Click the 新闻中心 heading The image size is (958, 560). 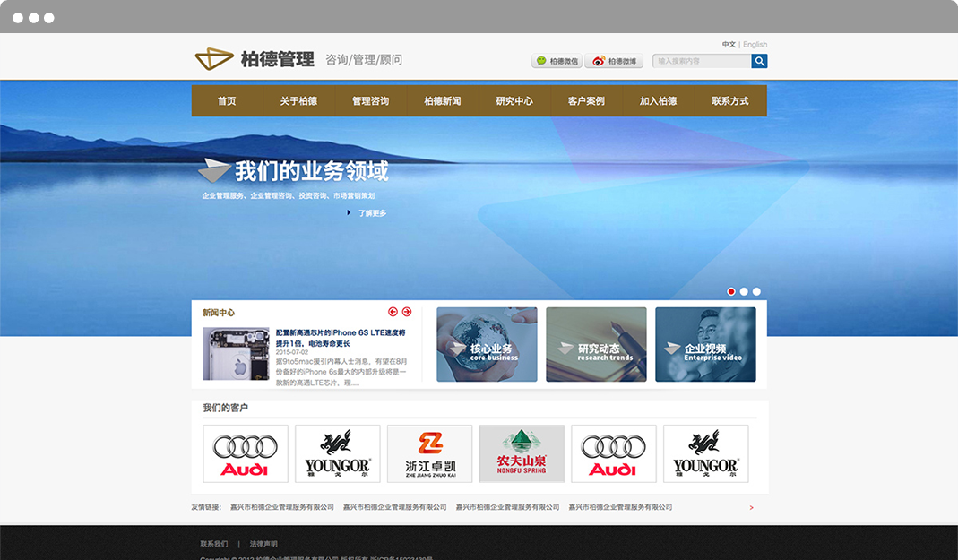[219, 313]
